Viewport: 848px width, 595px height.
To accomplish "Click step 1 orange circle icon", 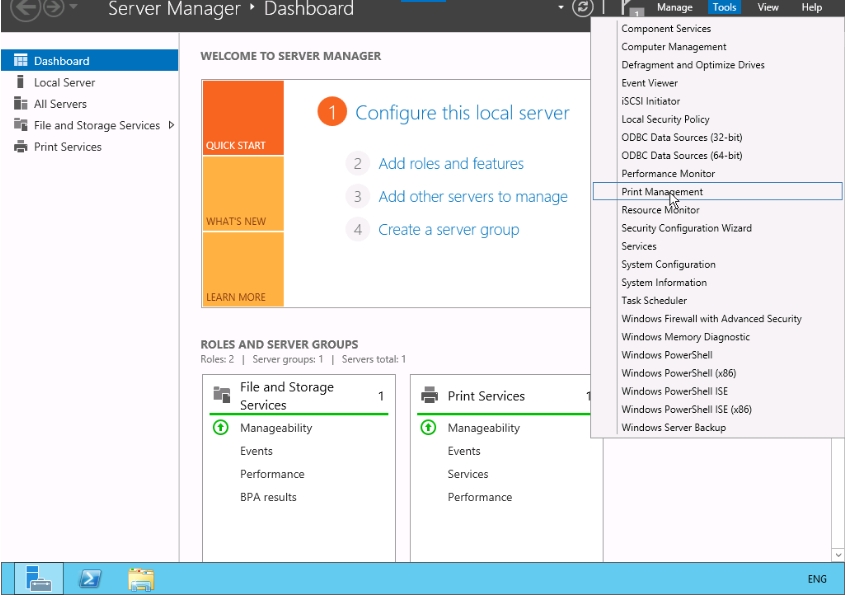I will pyautogui.click(x=332, y=112).
